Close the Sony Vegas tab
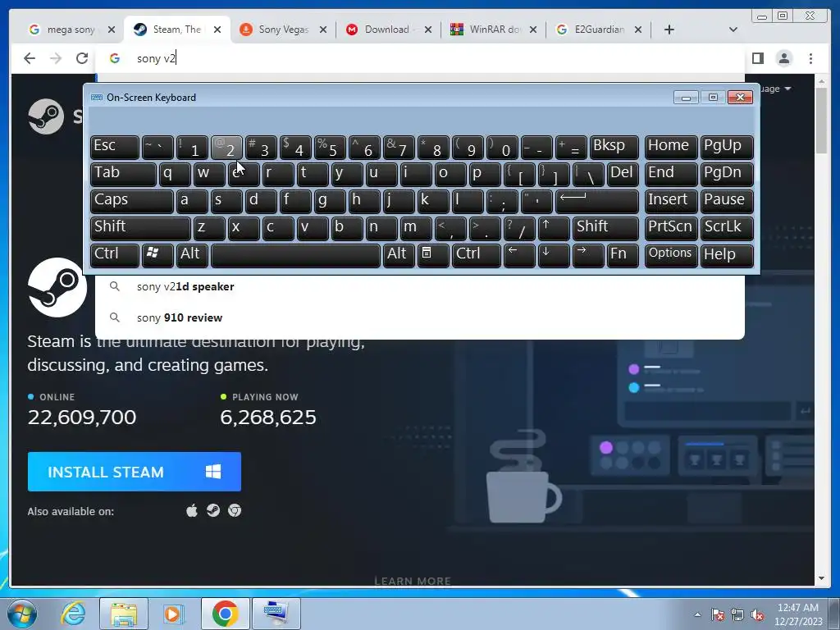The height and width of the screenshot is (630, 840). (x=323, y=30)
